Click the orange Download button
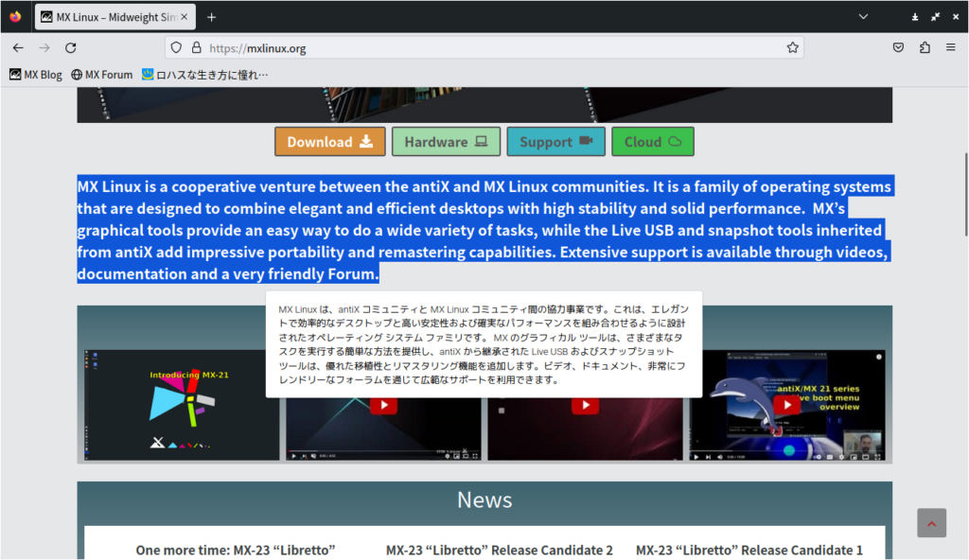This screenshot has height=560, width=969. pyautogui.click(x=330, y=142)
